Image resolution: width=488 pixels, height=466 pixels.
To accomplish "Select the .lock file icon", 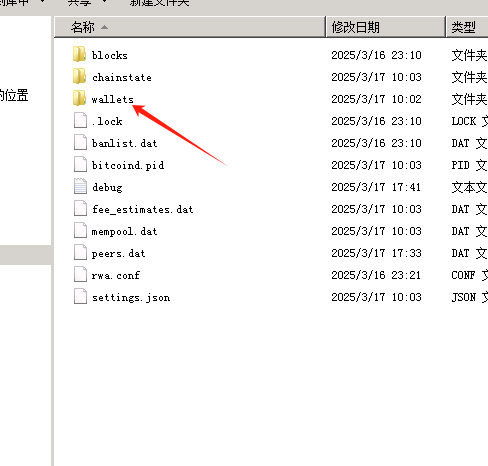I will coord(80,120).
